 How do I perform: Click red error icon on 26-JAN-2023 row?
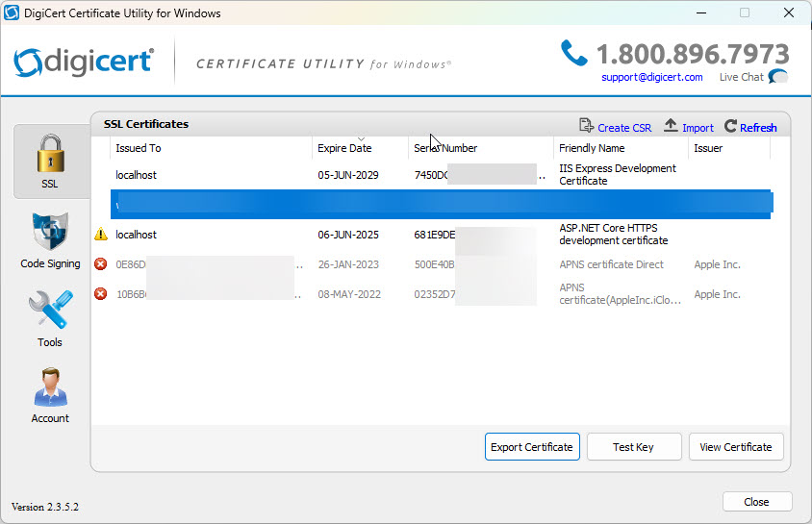pos(100,264)
